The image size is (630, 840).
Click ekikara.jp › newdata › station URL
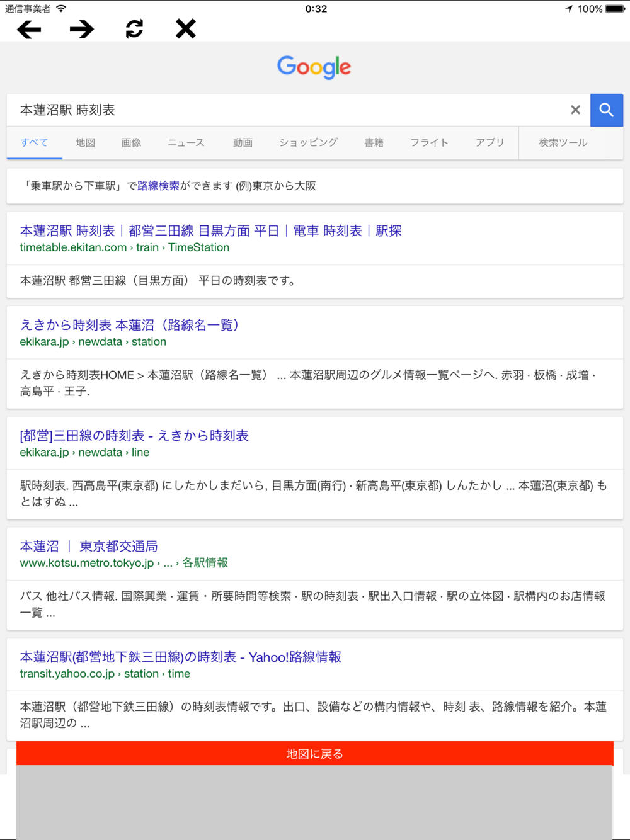93,342
